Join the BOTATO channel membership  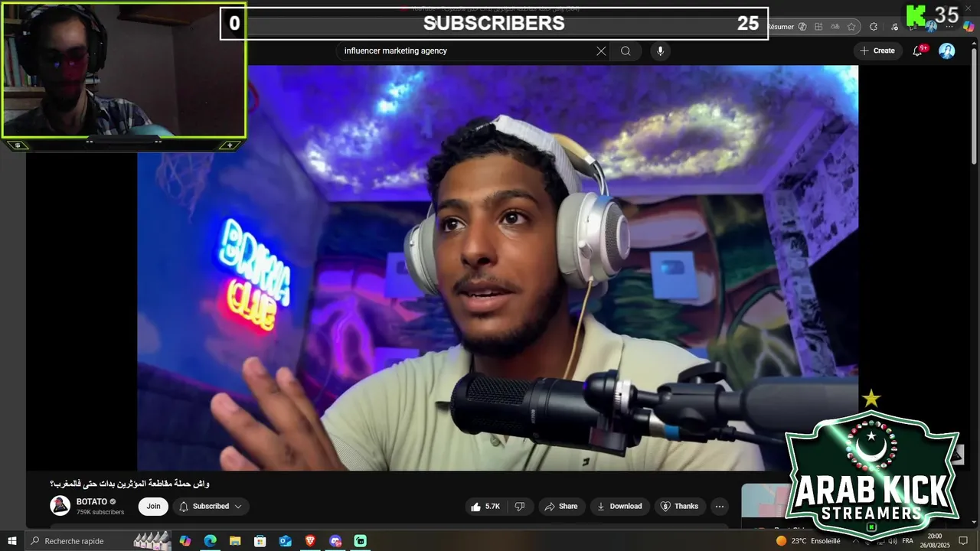tap(153, 506)
